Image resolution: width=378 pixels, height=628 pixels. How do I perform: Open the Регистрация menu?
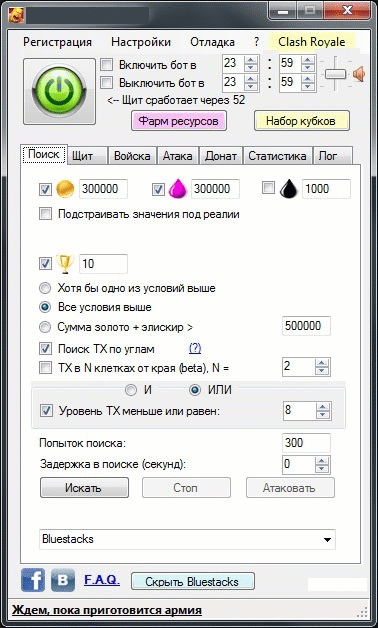[57, 42]
